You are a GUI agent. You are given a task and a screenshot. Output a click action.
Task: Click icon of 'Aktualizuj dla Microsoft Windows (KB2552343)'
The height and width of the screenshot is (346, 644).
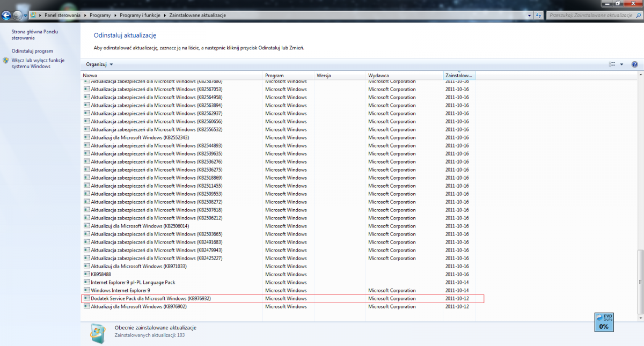[x=86, y=137]
